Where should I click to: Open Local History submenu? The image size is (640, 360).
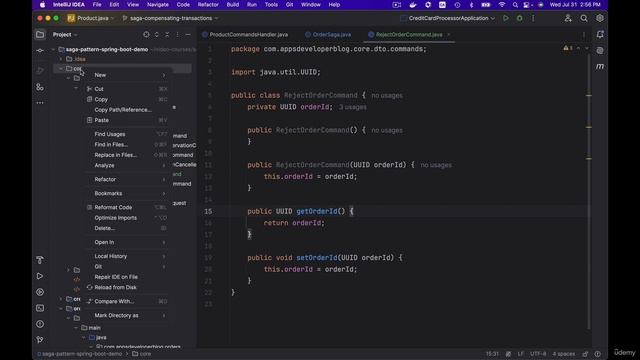coord(127,256)
